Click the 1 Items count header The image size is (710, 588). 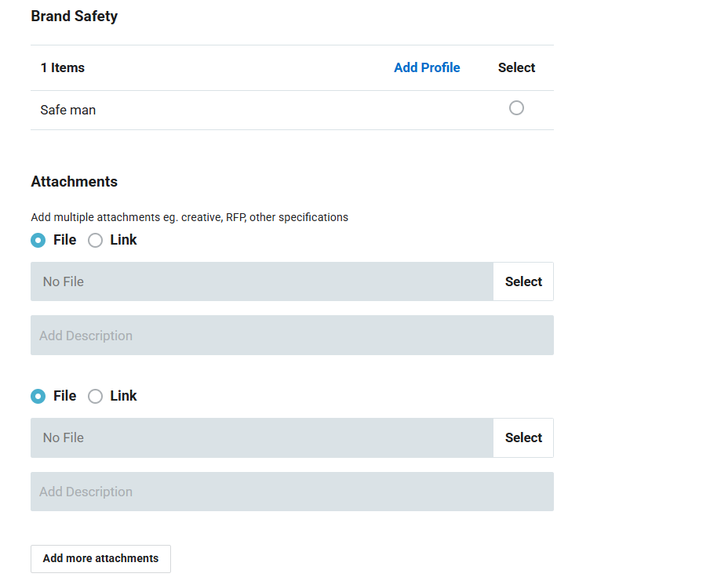click(x=63, y=67)
